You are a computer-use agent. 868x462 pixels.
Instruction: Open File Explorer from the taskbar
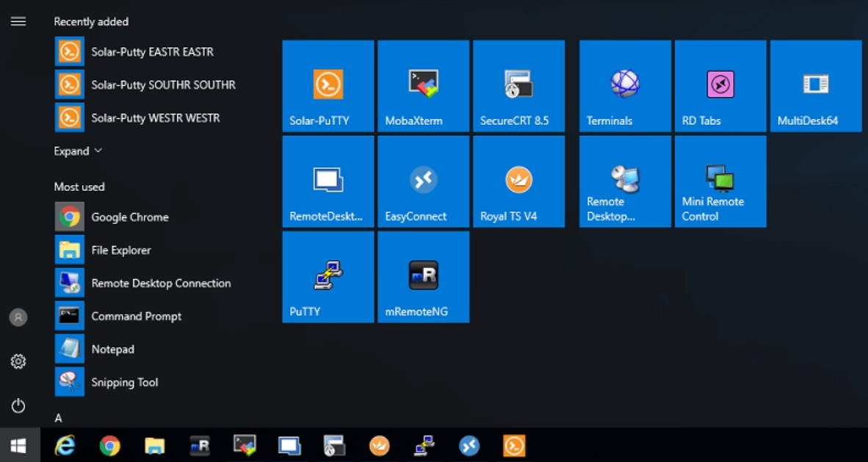pyautogui.click(x=154, y=445)
